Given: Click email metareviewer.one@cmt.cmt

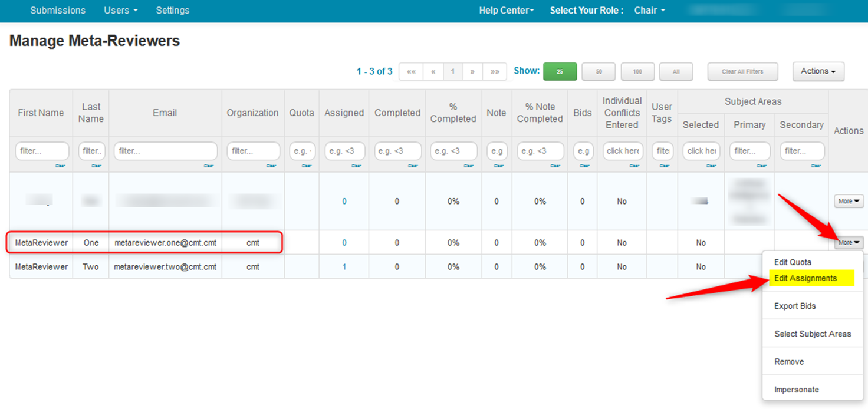Looking at the screenshot, I should tap(165, 242).
